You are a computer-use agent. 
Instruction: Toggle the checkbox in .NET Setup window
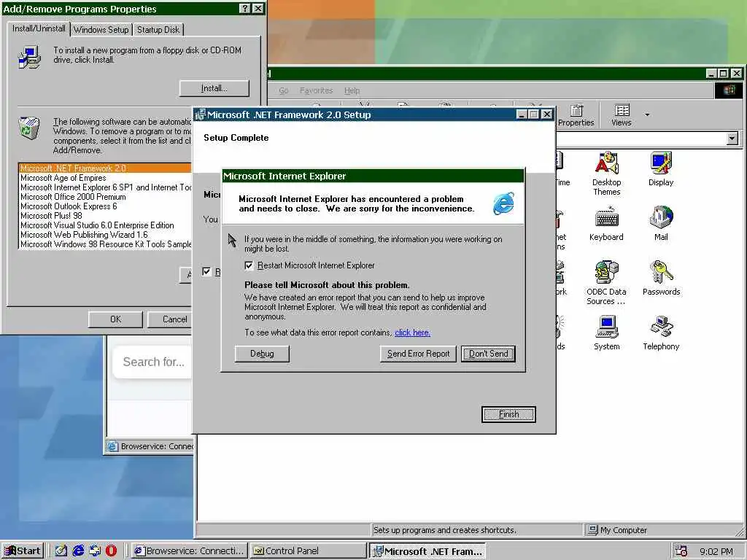(206, 271)
